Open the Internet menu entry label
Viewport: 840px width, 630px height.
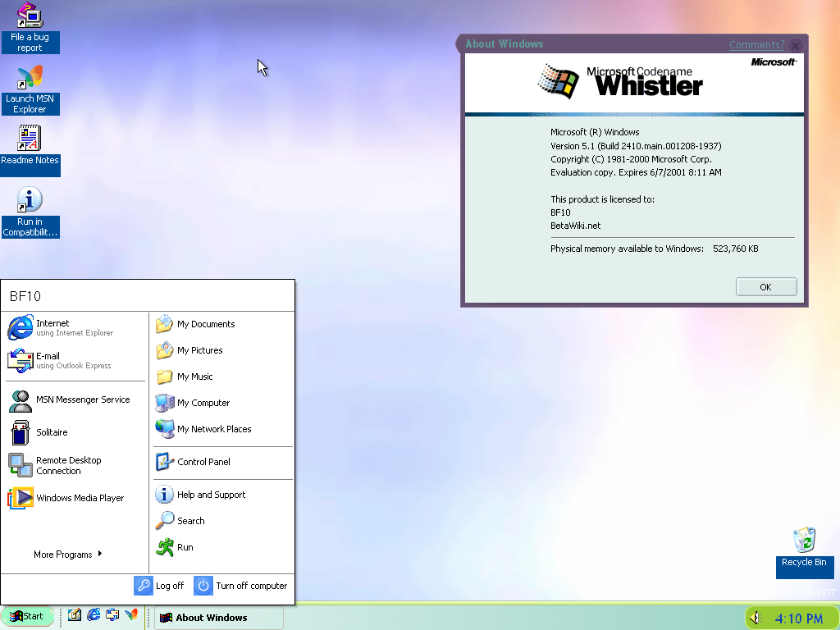click(52, 323)
